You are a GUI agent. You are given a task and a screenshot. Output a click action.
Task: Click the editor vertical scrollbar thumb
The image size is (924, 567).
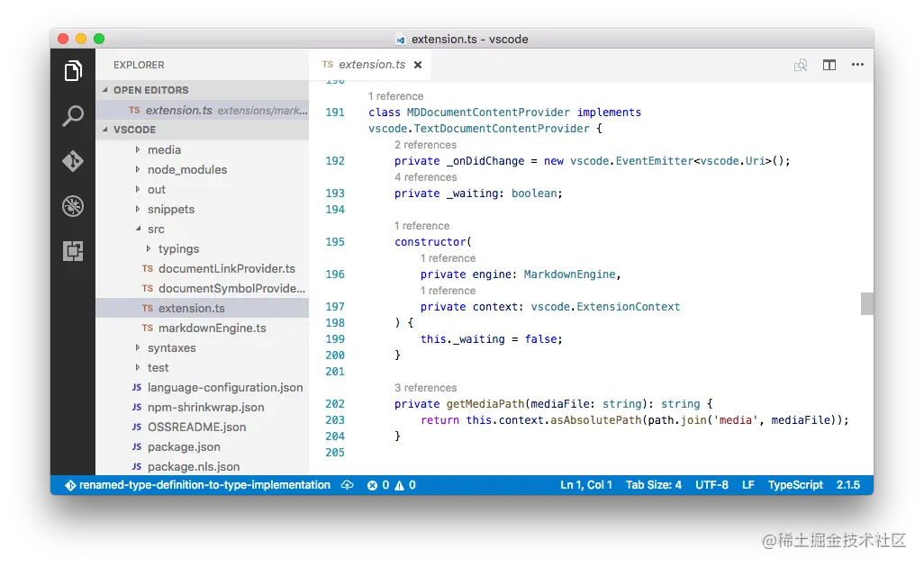point(867,304)
